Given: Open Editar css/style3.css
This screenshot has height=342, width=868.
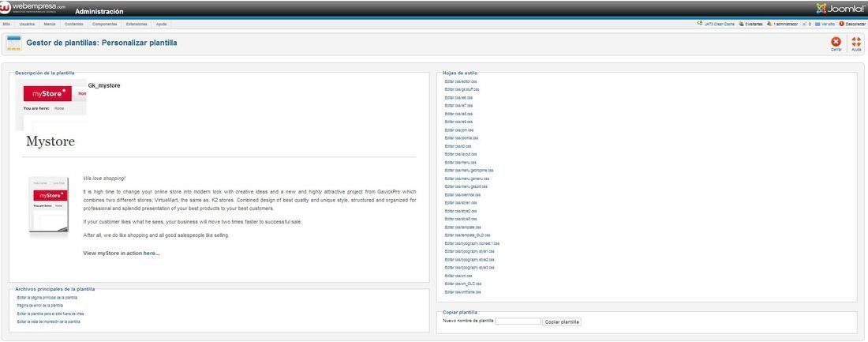Looking at the screenshot, I should coord(461,219).
